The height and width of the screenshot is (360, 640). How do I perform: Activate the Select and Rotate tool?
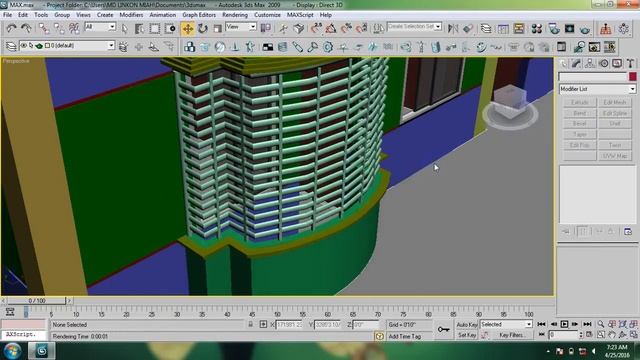[203, 28]
